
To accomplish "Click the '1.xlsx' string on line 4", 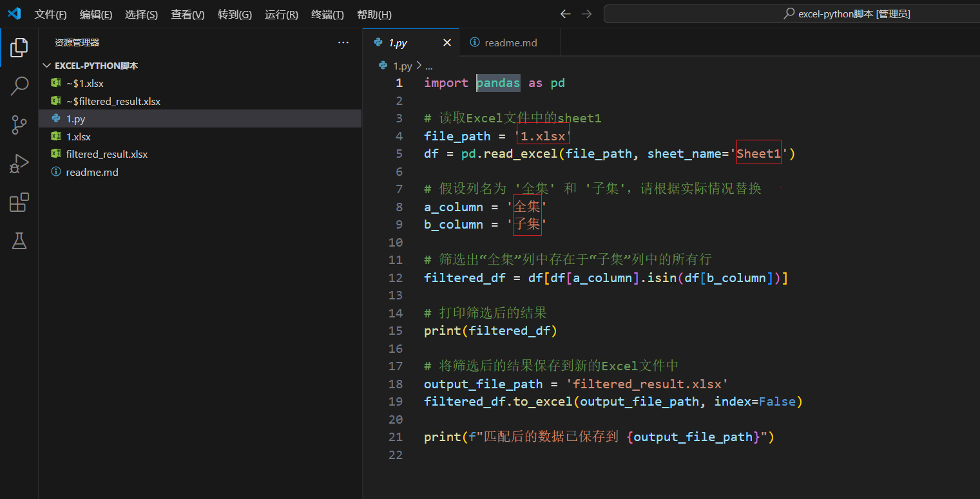I will pos(543,136).
